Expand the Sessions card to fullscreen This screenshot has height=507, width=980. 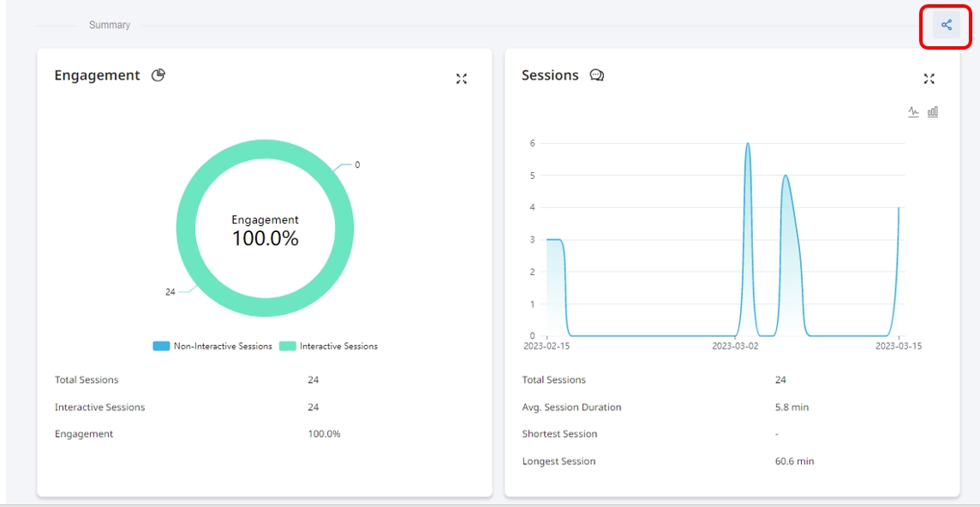(929, 79)
